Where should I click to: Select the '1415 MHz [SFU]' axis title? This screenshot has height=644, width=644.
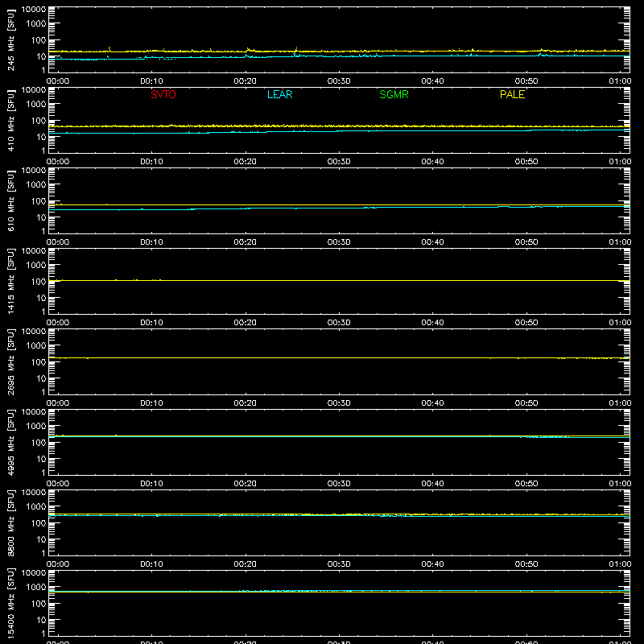coord(11,281)
